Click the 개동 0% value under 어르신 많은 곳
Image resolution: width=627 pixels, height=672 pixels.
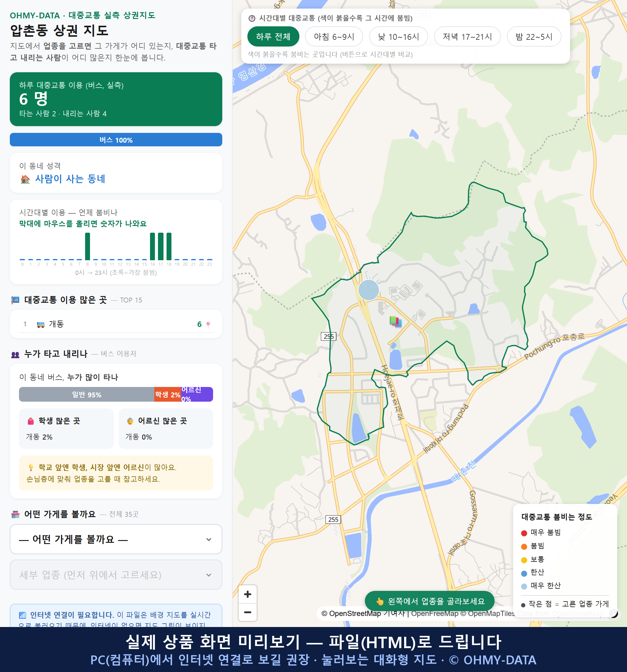[139, 437]
